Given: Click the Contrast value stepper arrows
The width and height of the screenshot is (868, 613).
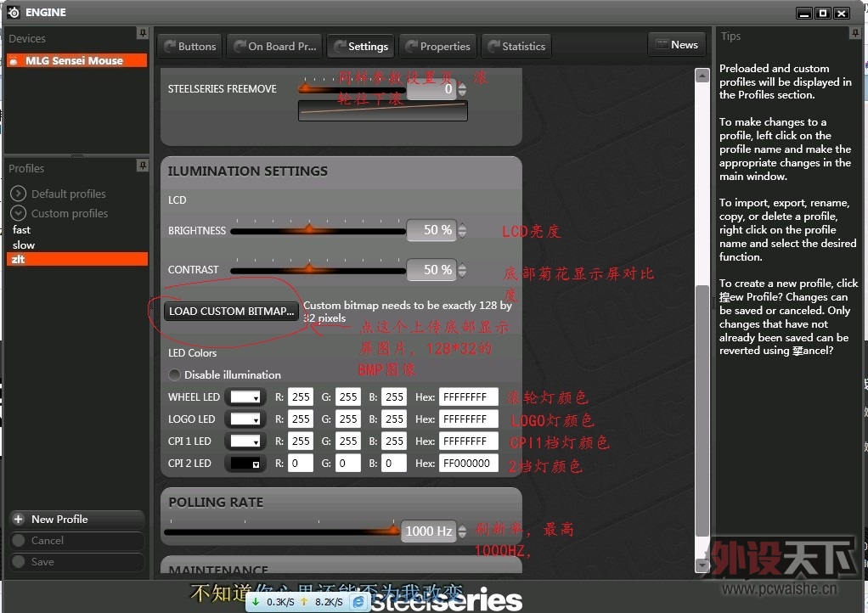Looking at the screenshot, I should pos(462,270).
